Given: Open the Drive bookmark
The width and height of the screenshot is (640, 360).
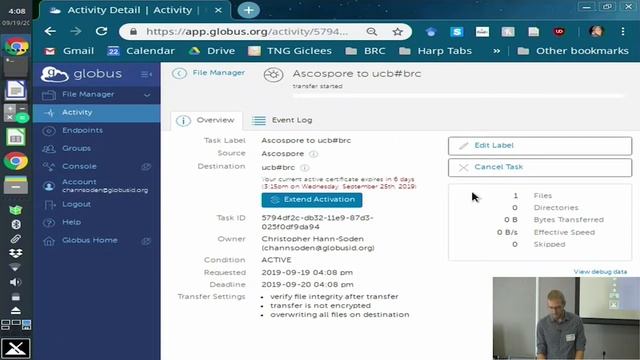Looking at the screenshot, I should point(211,51).
